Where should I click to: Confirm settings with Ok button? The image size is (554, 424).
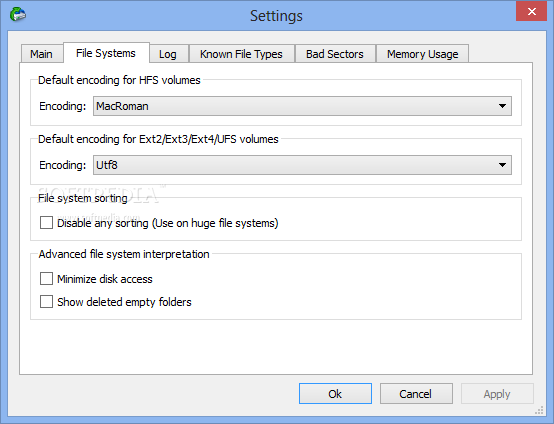pos(335,394)
